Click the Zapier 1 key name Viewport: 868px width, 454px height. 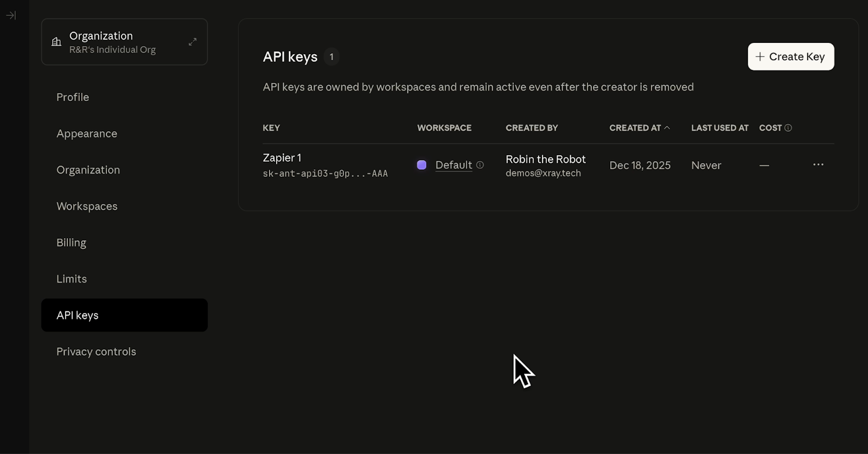pos(282,158)
